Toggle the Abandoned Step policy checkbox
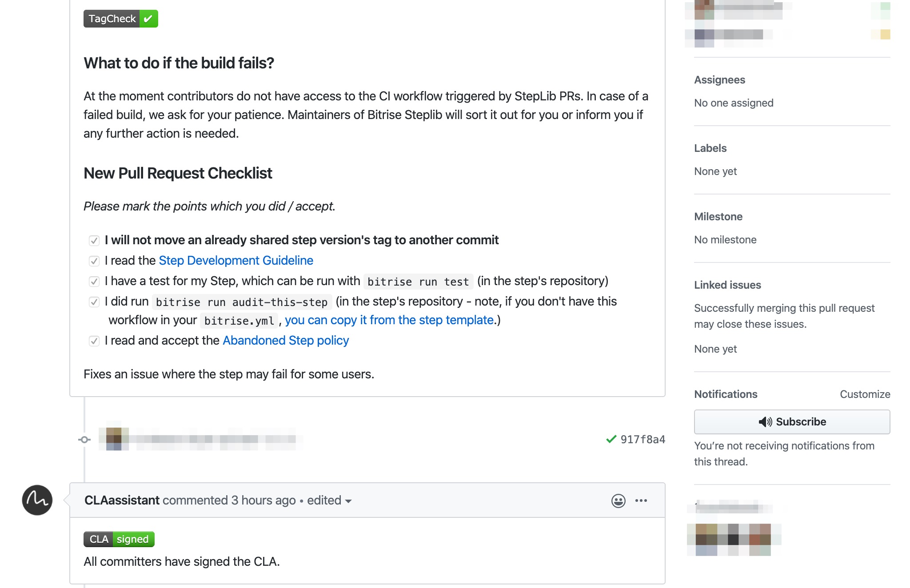The height and width of the screenshot is (588, 910). click(94, 341)
